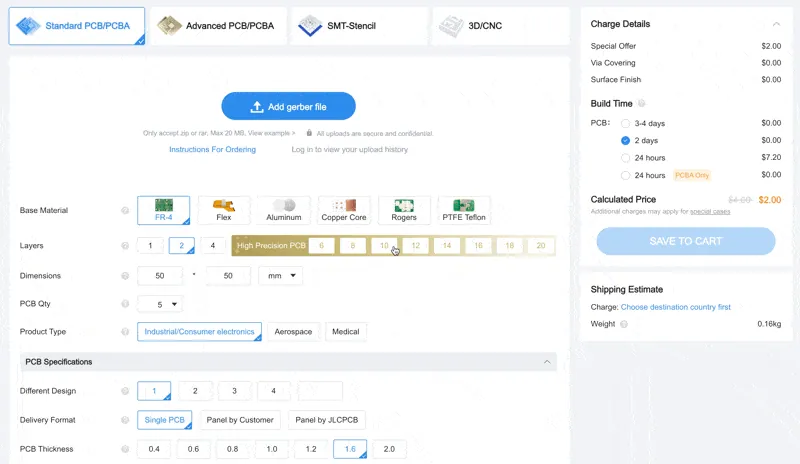The width and height of the screenshot is (800, 464).
Task: Open the mm units dropdown
Action: click(x=281, y=276)
